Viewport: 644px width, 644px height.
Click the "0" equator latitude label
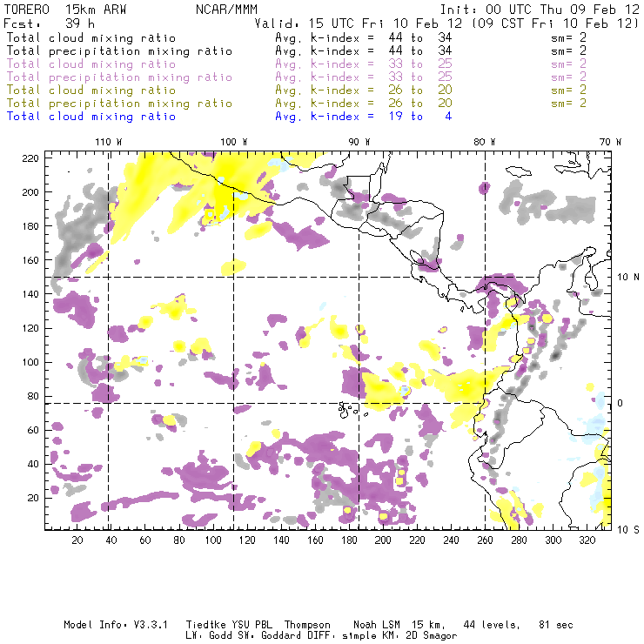pyautogui.click(x=621, y=403)
